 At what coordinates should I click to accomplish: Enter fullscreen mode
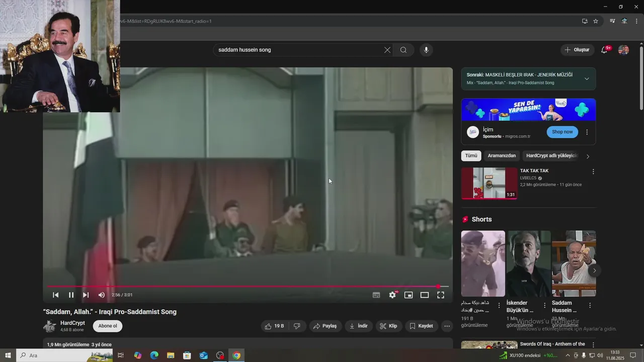[441, 295]
